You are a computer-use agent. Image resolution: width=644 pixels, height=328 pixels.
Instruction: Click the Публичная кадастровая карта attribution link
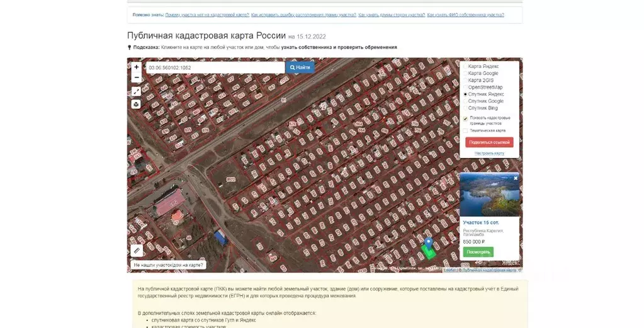(x=489, y=270)
